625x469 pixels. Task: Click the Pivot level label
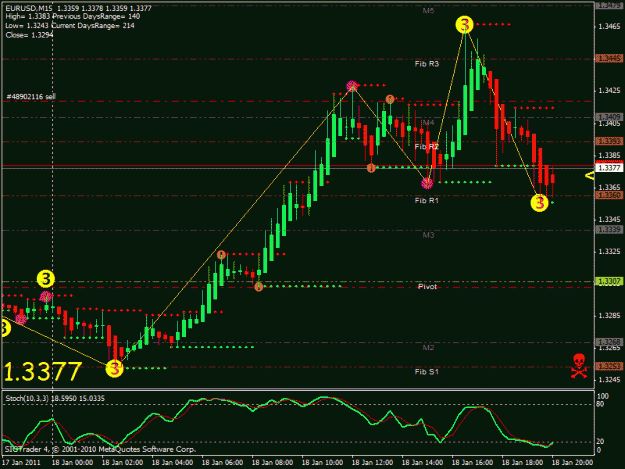tap(427, 287)
